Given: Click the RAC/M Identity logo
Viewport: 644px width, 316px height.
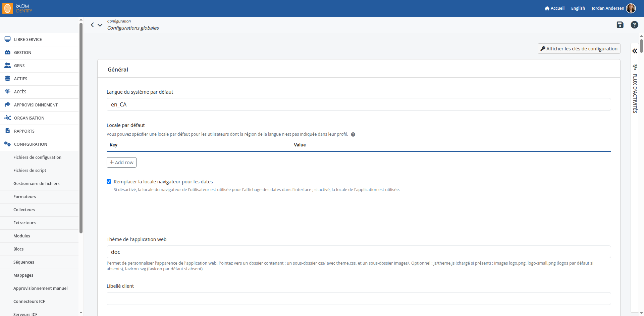Looking at the screenshot, I should pyautogui.click(x=17, y=8).
